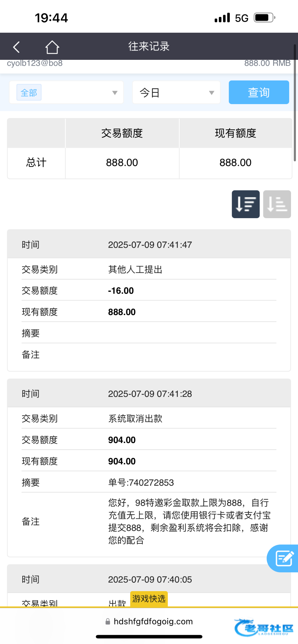Tap the battery status icon
This screenshot has height=644, width=298.
(264, 18)
